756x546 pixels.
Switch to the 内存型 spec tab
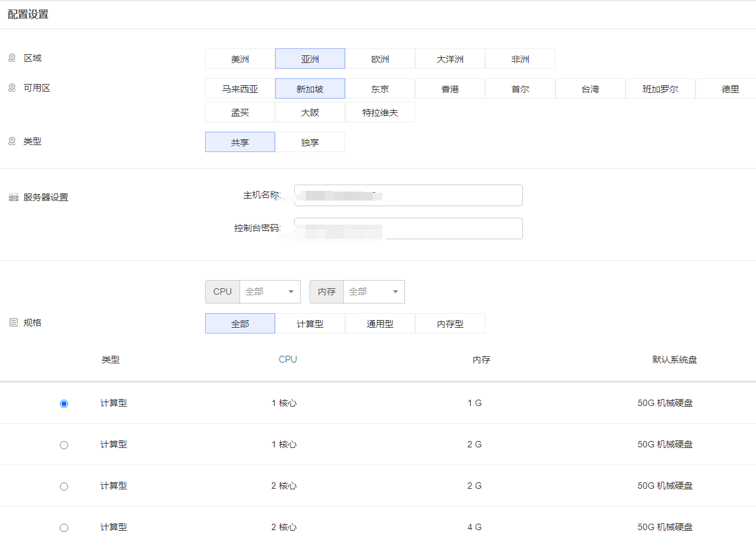tap(450, 324)
